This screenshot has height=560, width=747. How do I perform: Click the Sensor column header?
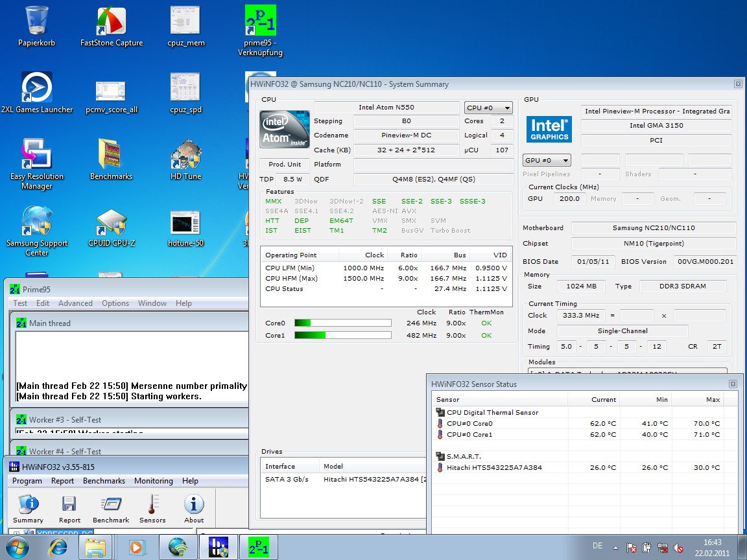coord(500,399)
